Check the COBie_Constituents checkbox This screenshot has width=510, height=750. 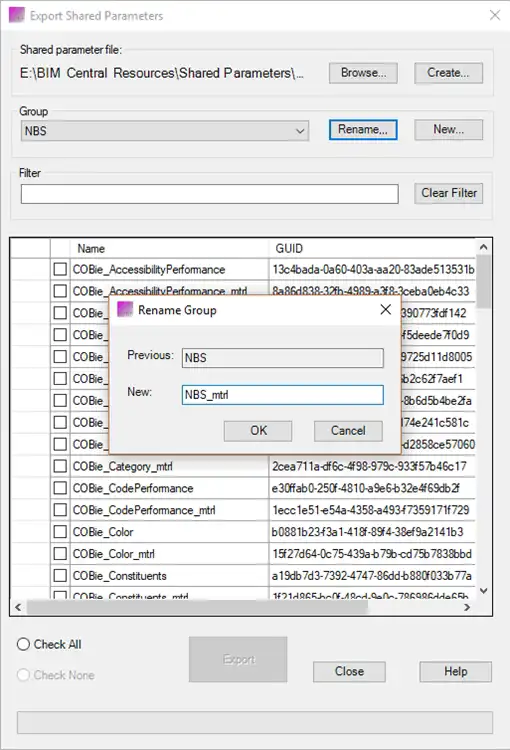click(60, 575)
